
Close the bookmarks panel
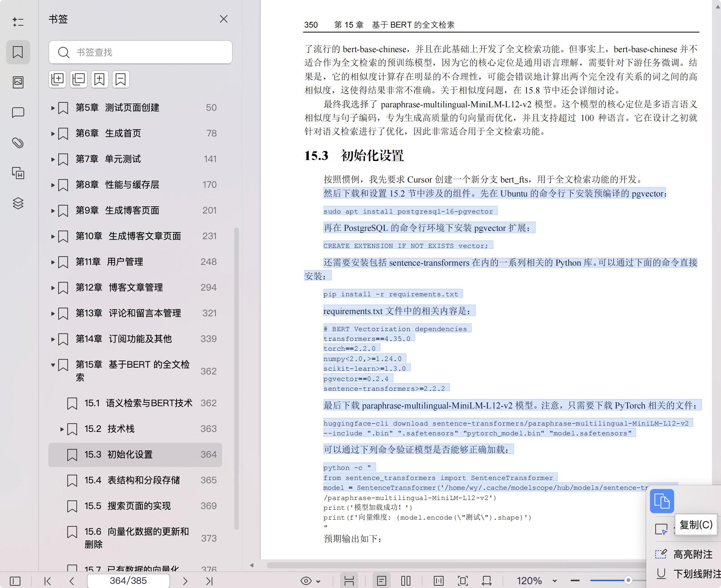pos(224,19)
